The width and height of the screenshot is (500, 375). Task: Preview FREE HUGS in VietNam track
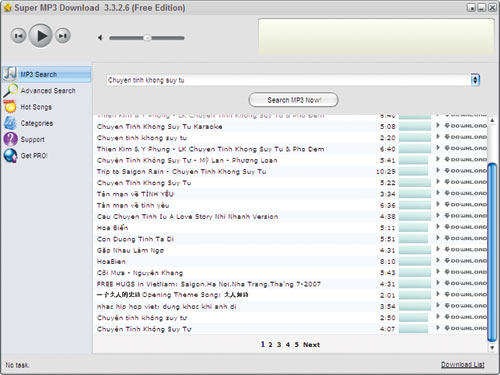click(x=438, y=283)
